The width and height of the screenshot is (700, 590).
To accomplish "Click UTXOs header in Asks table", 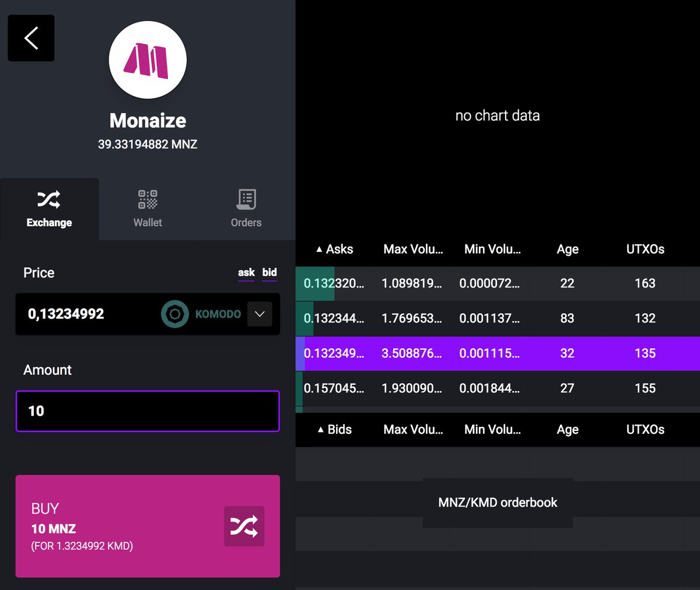I will tap(645, 250).
